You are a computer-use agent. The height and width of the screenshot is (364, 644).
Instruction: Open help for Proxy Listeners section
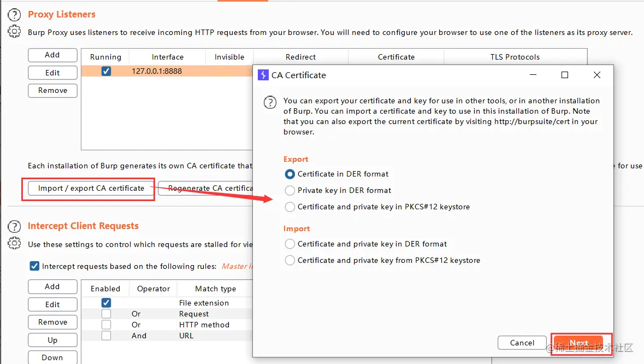pos(14,15)
